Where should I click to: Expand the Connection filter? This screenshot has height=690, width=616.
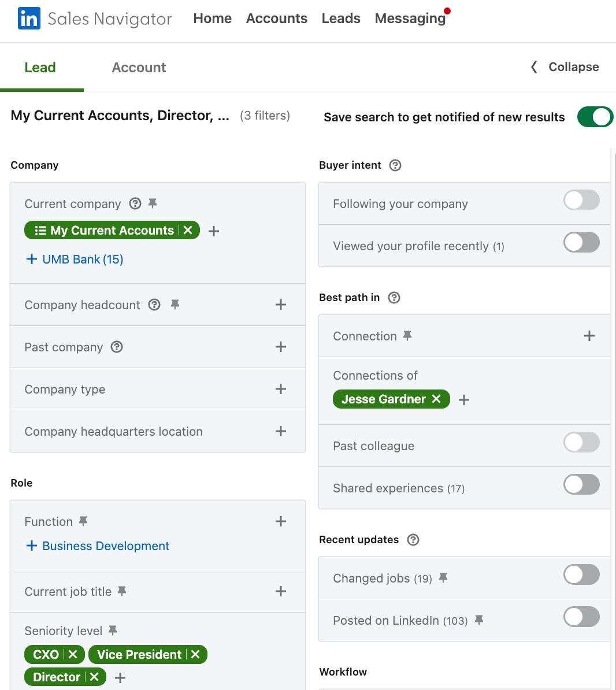(x=589, y=336)
